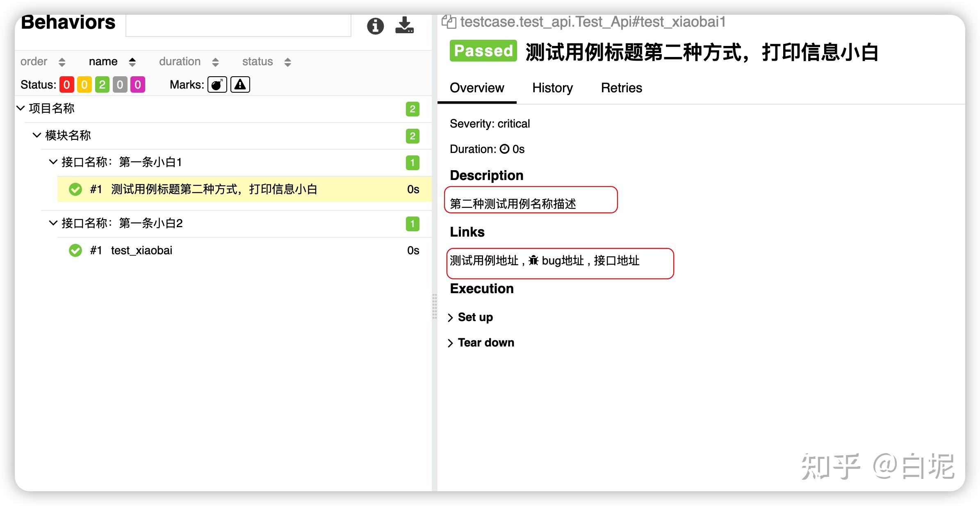Toggle the red failed status filter

[x=66, y=85]
